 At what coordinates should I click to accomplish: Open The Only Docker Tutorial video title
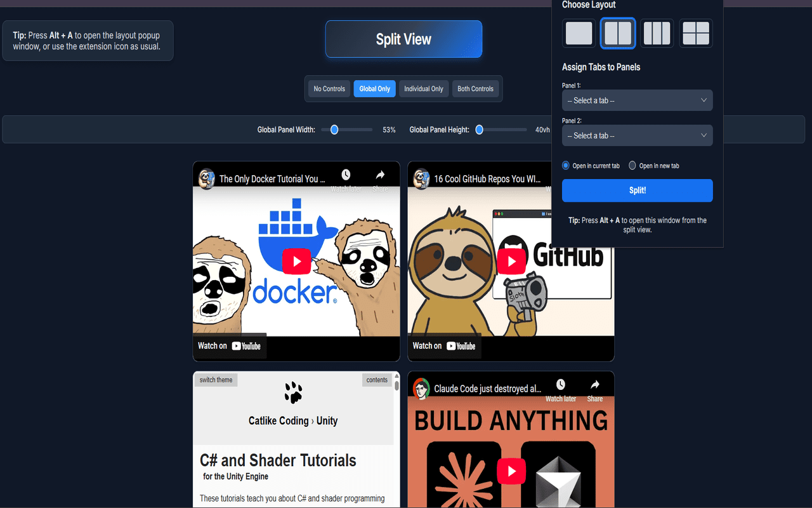[273, 179]
